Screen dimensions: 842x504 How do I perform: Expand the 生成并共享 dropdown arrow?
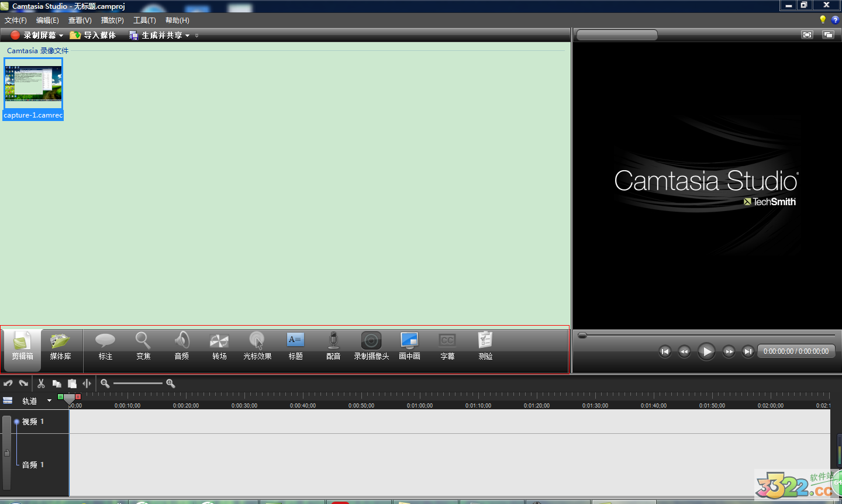[x=188, y=36]
